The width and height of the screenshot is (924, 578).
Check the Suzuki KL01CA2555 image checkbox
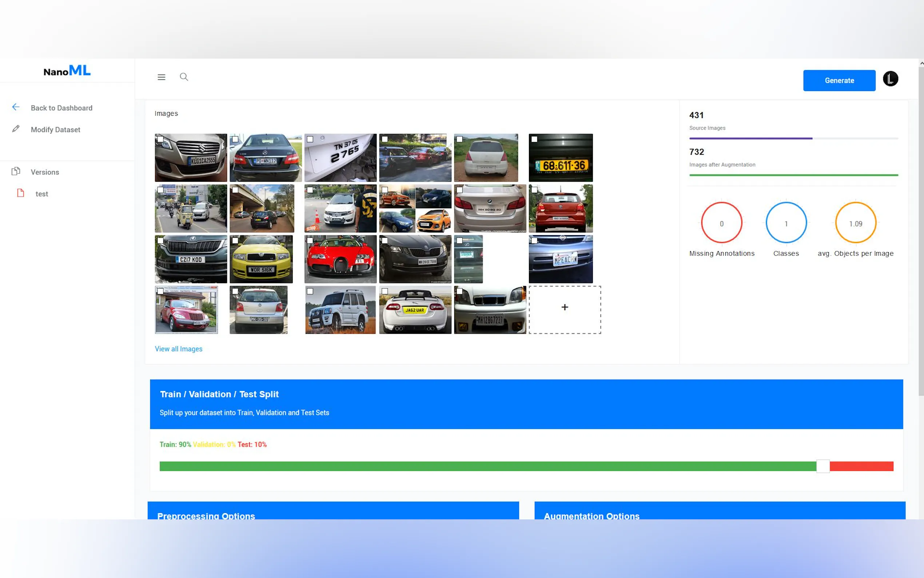point(160,139)
